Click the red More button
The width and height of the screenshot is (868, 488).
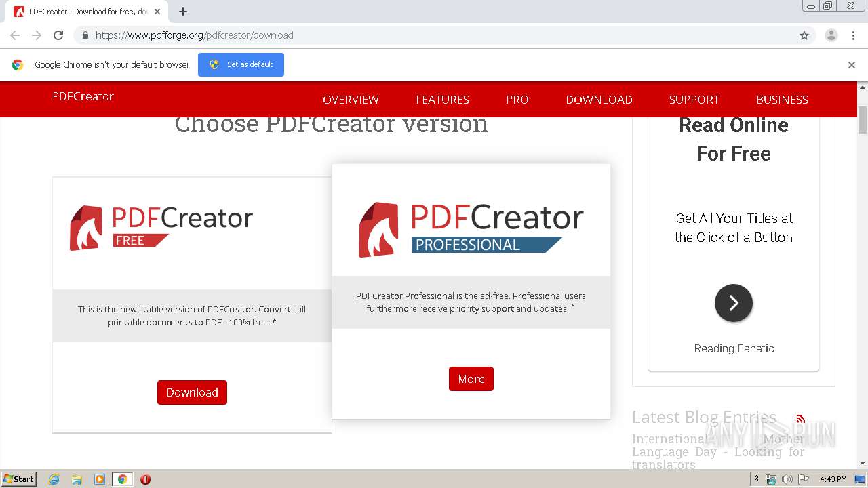[x=471, y=379]
